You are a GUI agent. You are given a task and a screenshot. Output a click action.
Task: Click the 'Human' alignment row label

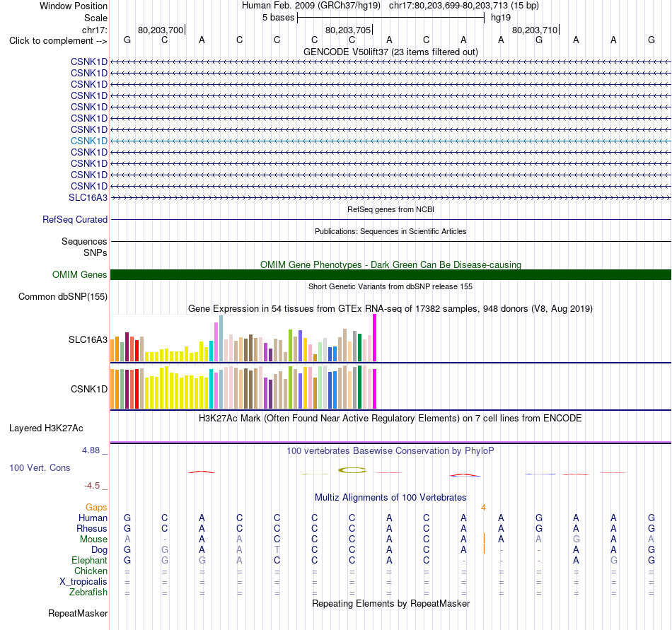coord(93,518)
